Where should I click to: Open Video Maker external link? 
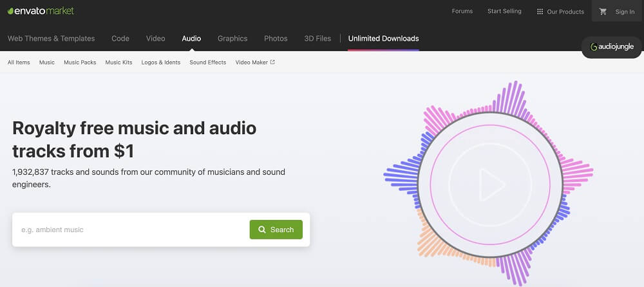point(255,63)
